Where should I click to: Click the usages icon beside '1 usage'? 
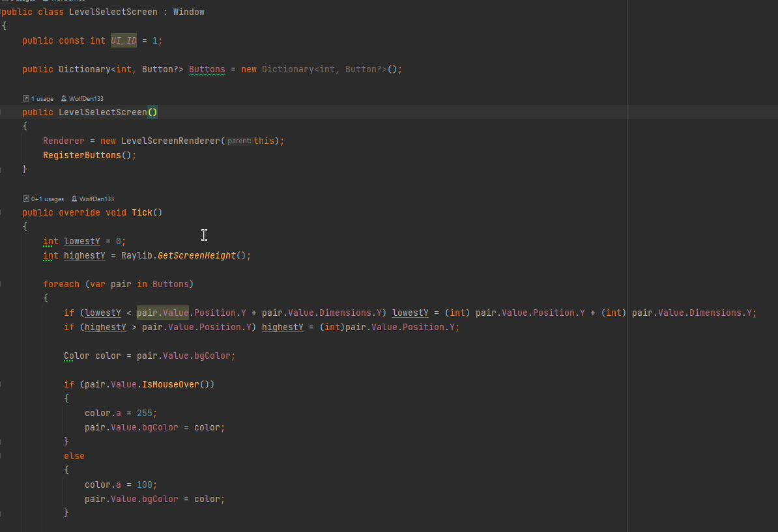click(26, 99)
